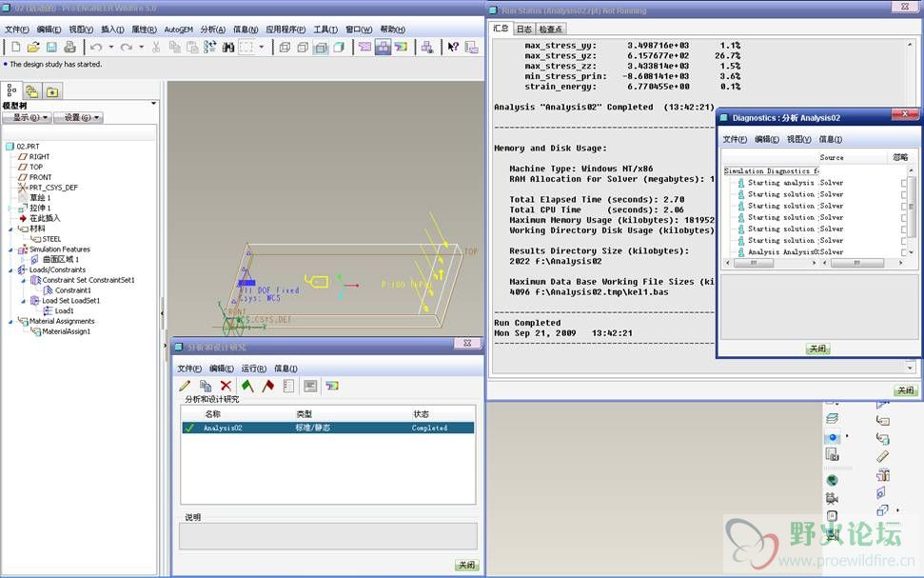
Task: Edit the selected study with pencil icon
Action: pyautogui.click(x=185, y=386)
